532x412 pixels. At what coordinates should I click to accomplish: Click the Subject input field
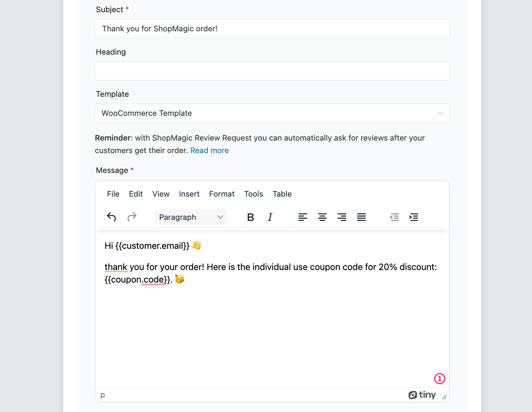coord(272,29)
